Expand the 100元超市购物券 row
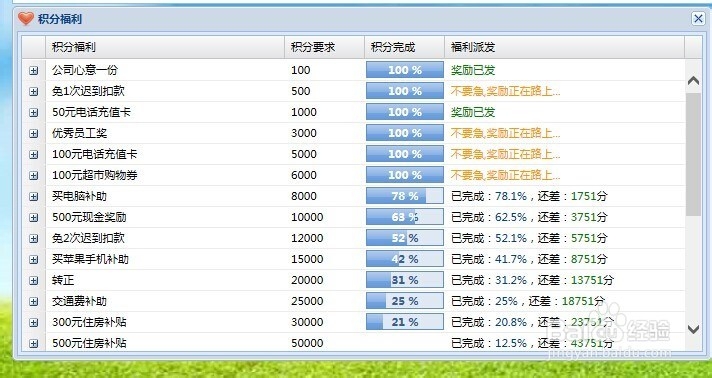Viewport: 712px width, 378px height. 34,175
